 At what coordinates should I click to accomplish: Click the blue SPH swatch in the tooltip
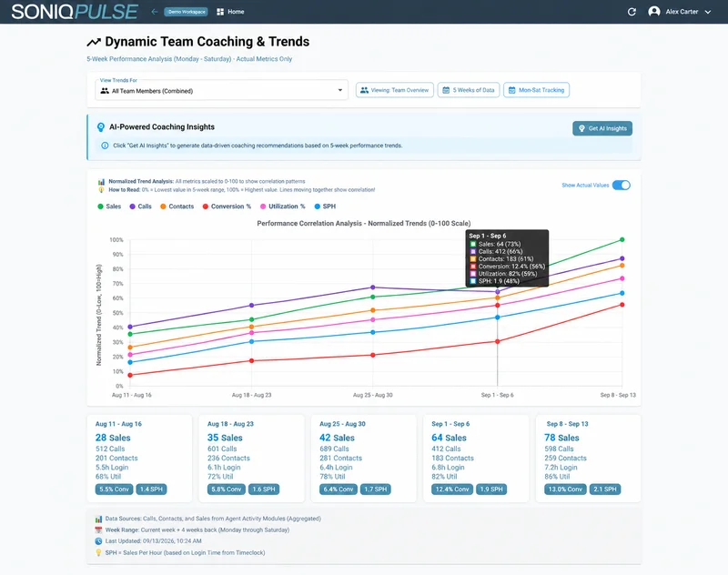tap(473, 281)
